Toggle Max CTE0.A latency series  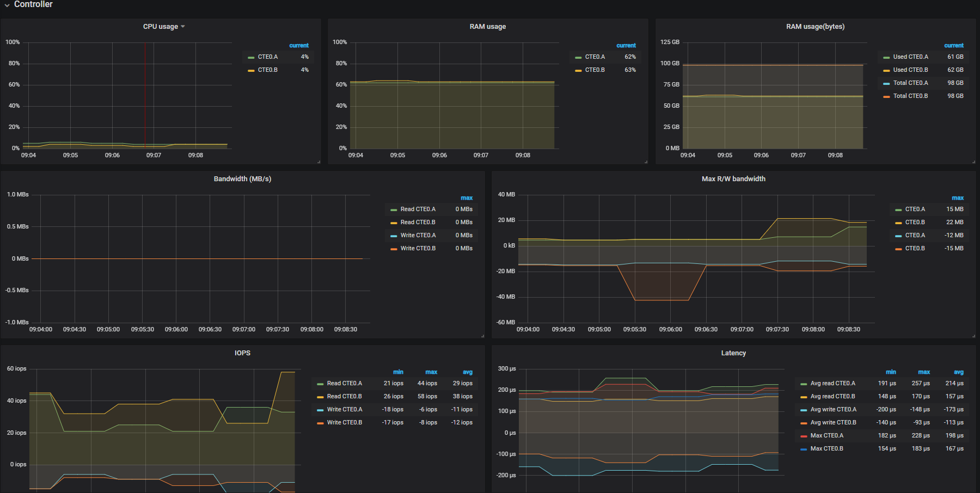[827, 436]
